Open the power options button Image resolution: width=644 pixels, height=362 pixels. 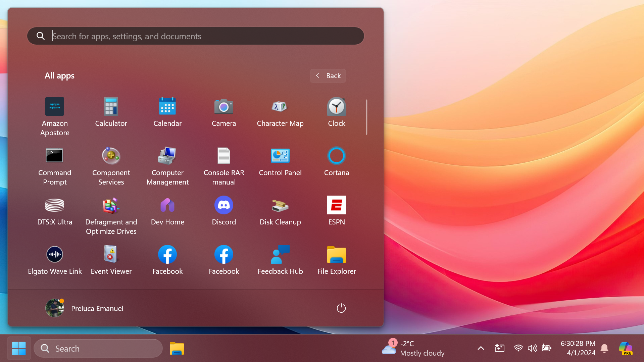tap(341, 308)
